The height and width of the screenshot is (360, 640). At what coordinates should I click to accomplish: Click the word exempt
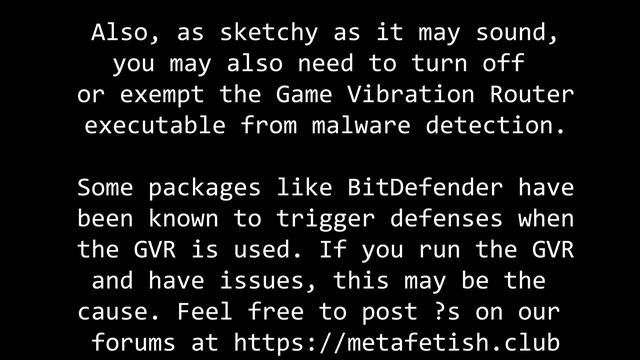(x=162, y=95)
